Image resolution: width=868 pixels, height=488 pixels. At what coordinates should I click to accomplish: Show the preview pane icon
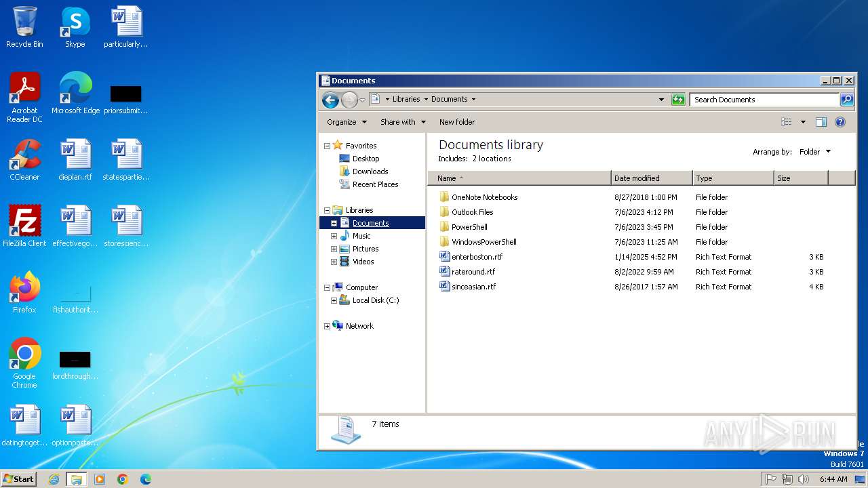point(821,122)
